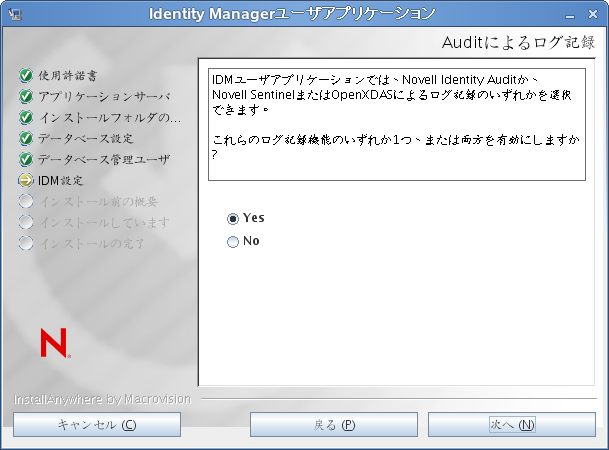Click green checkmark beside アプリケーションサーバ
The height and width of the screenshot is (450, 609).
(26, 96)
